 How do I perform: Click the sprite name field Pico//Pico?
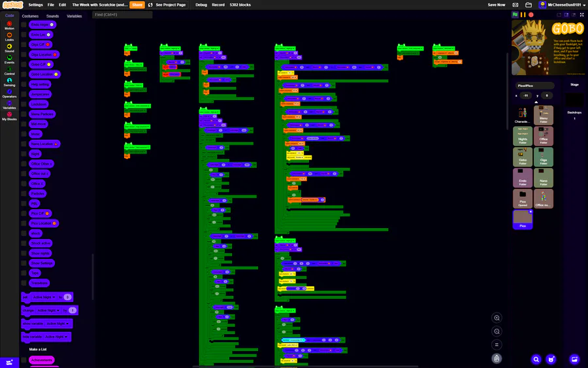(534, 86)
